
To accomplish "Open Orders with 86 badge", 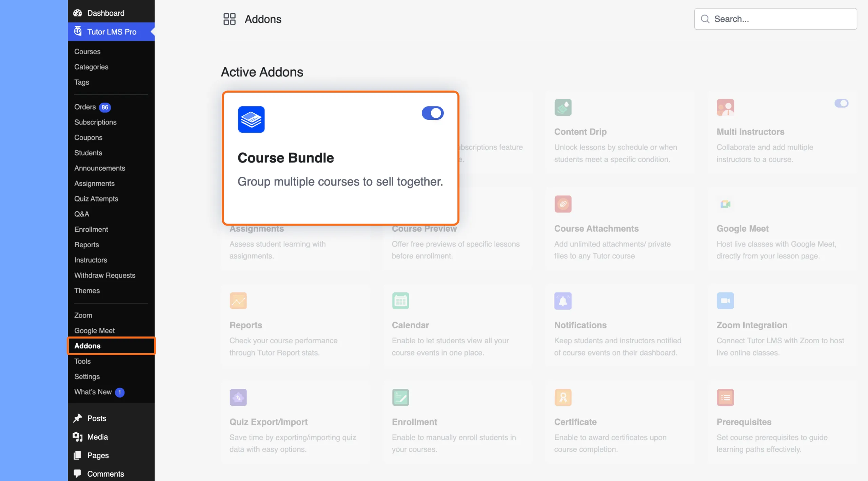I will pos(92,107).
